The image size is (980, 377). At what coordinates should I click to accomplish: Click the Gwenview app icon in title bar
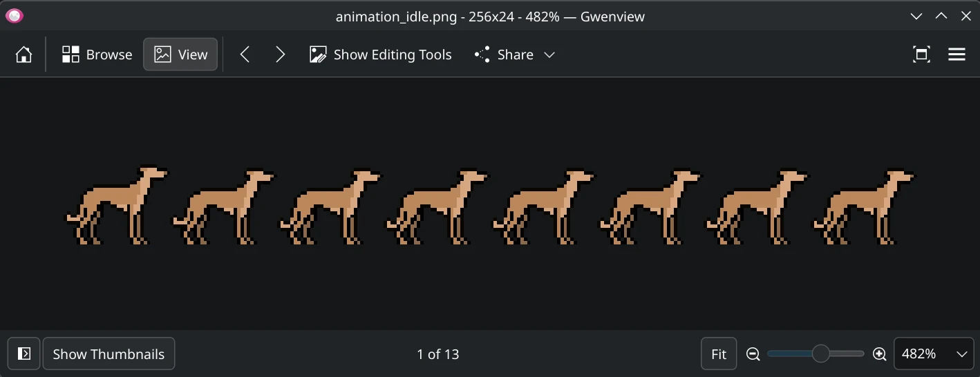tap(15, 16)
